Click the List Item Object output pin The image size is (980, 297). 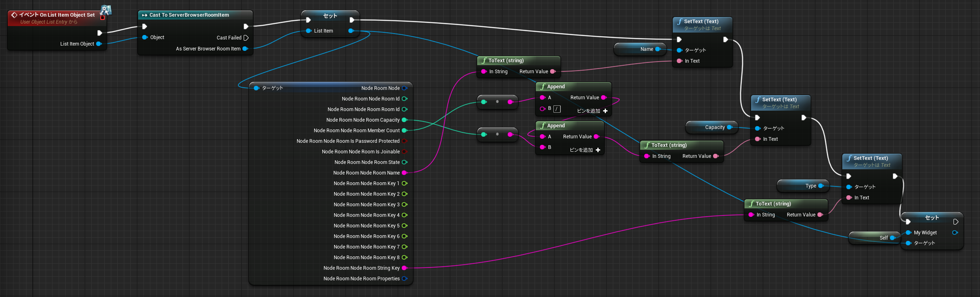click(99, 44)
